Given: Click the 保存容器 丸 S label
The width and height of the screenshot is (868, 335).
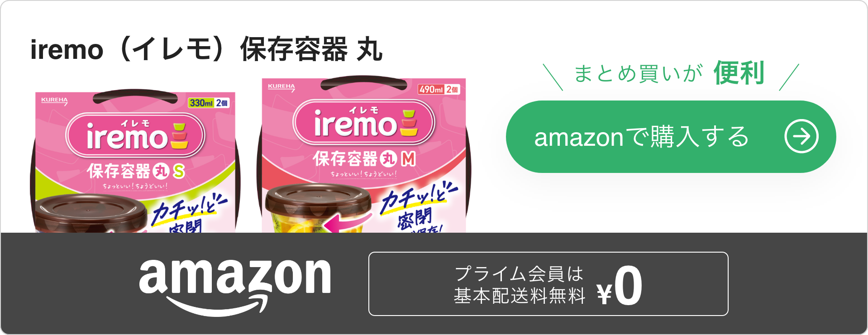Looking at the screenshot, I should pyautogui.click(x=136, y=171).
